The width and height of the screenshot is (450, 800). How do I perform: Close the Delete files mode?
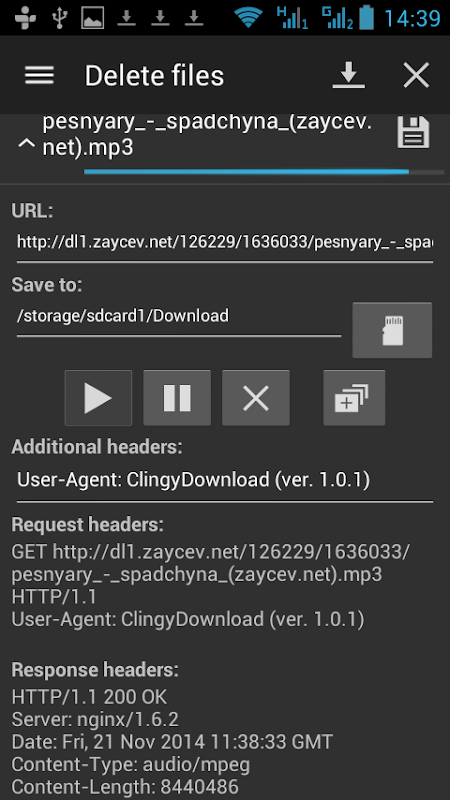(x=416, y=76)
